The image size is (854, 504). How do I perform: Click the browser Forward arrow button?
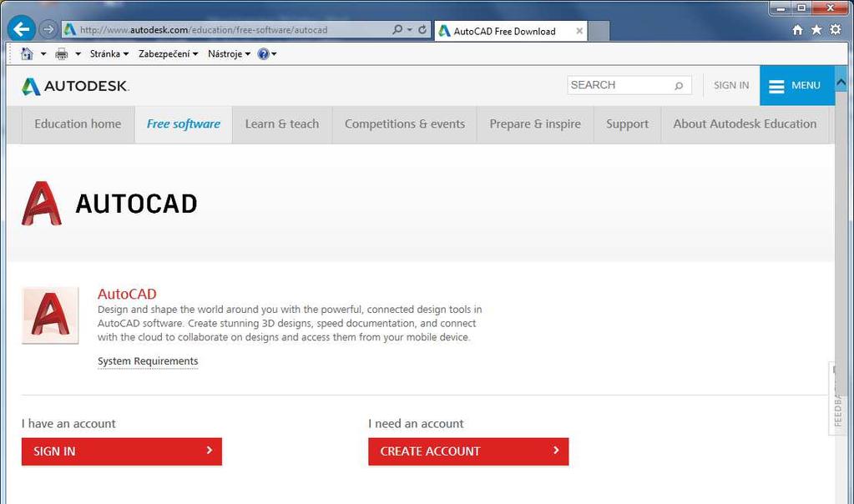pyautogui.click(x=48, y=29)
